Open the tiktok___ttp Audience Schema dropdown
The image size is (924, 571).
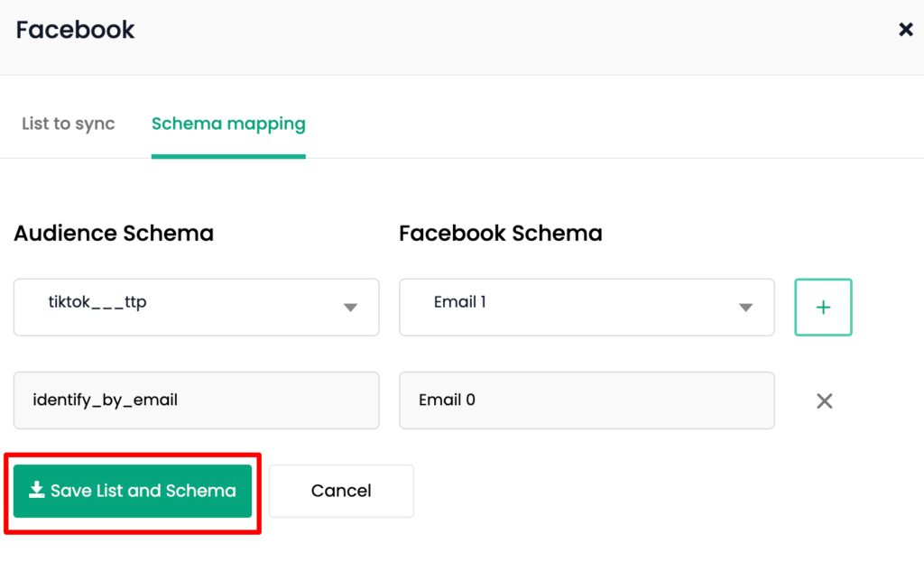(x=196, y=307)
